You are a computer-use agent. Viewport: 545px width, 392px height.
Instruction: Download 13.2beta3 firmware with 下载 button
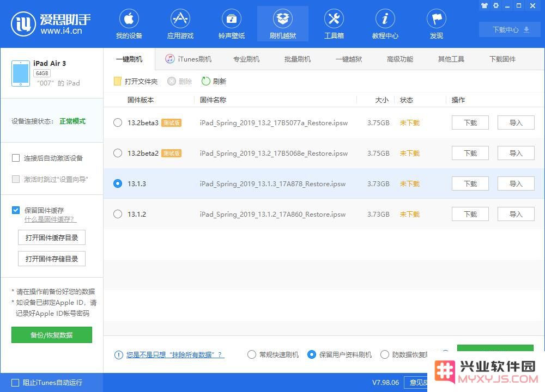(470, 122)
